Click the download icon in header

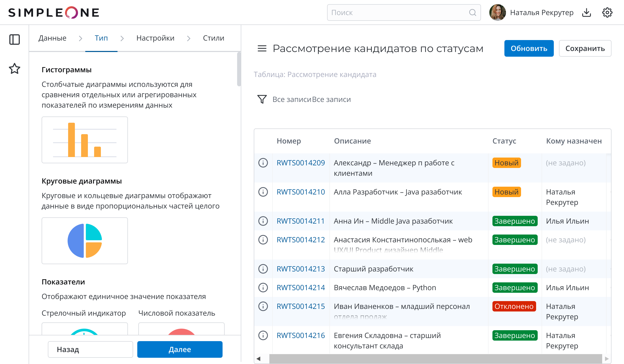[586, 12]
